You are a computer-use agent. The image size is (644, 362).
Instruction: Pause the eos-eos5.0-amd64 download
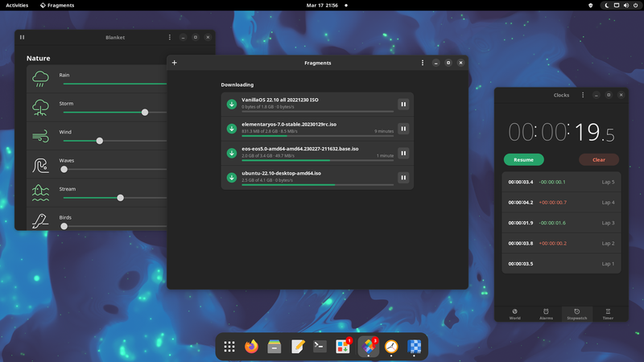[403, 153]
